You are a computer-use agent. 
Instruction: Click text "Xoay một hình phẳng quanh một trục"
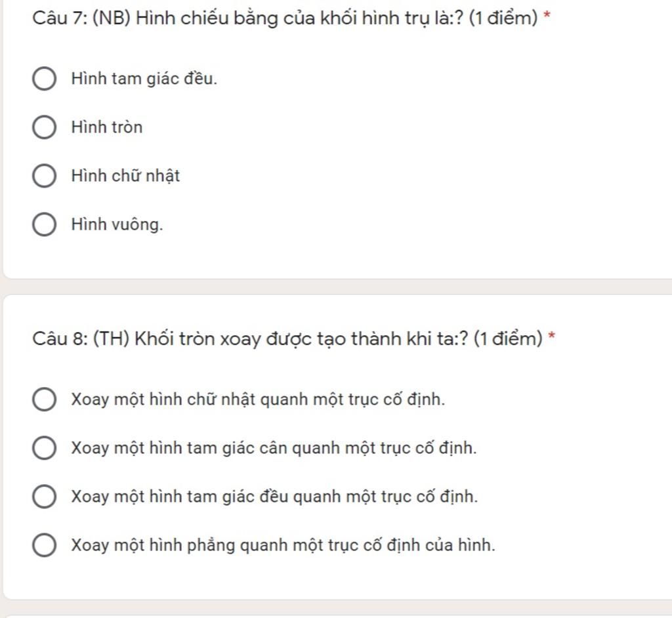(x=283, y=545)
